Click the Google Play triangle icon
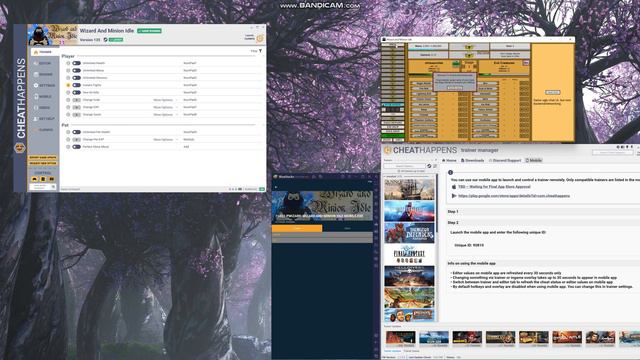The height and width of the screenshot is (360, 640). tap(453, 196)
